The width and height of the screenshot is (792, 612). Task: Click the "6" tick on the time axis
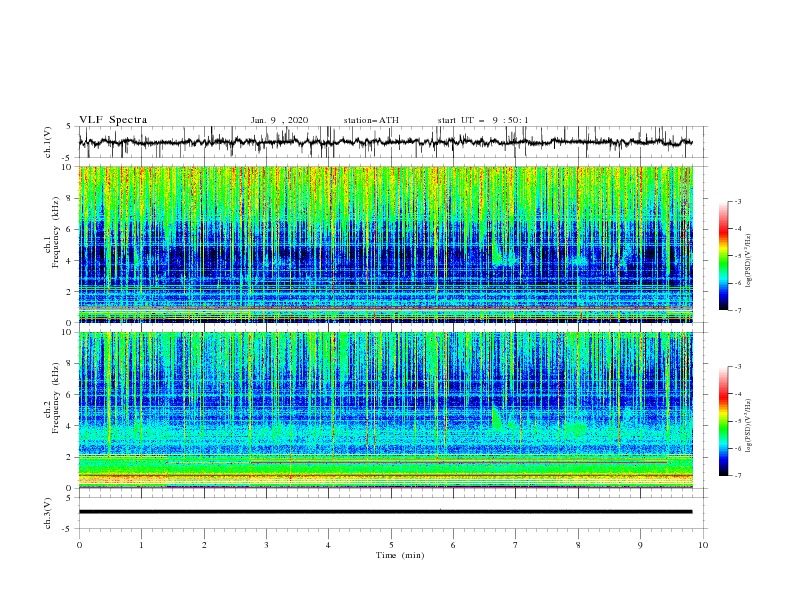(x=453, y=545)
